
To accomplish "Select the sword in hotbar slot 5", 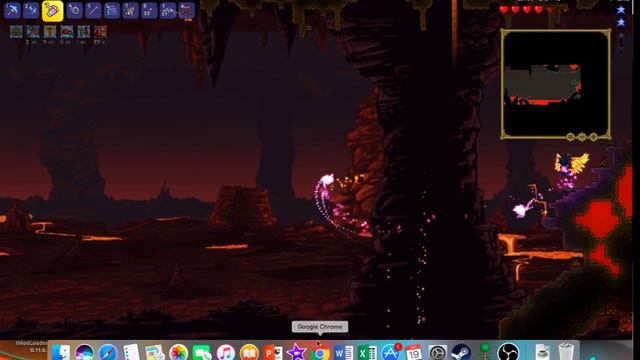I will coord(93,10).
